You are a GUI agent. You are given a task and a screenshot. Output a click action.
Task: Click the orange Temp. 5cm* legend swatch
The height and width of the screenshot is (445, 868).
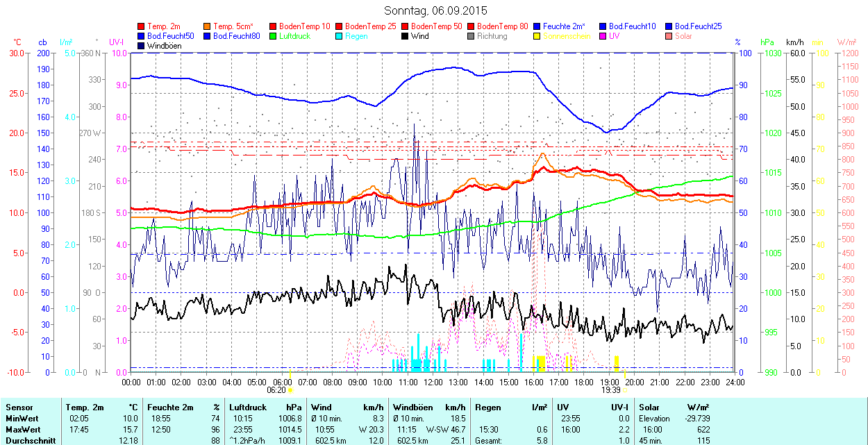(208, 26)
